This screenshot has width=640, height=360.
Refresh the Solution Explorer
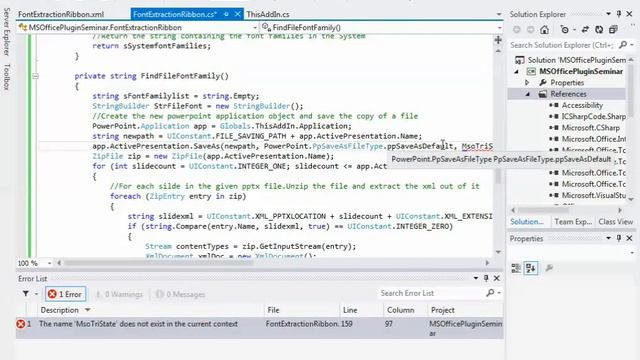click(x=599, y=29)
